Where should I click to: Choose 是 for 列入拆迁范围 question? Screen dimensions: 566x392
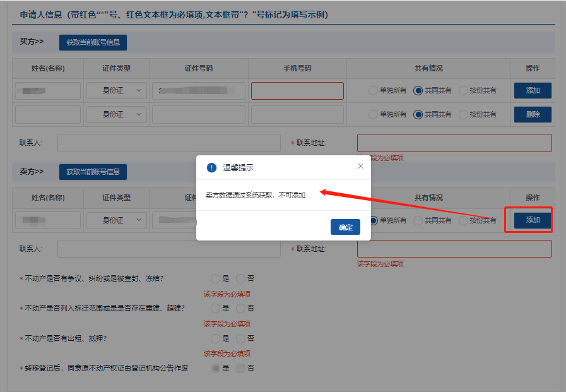216,308
